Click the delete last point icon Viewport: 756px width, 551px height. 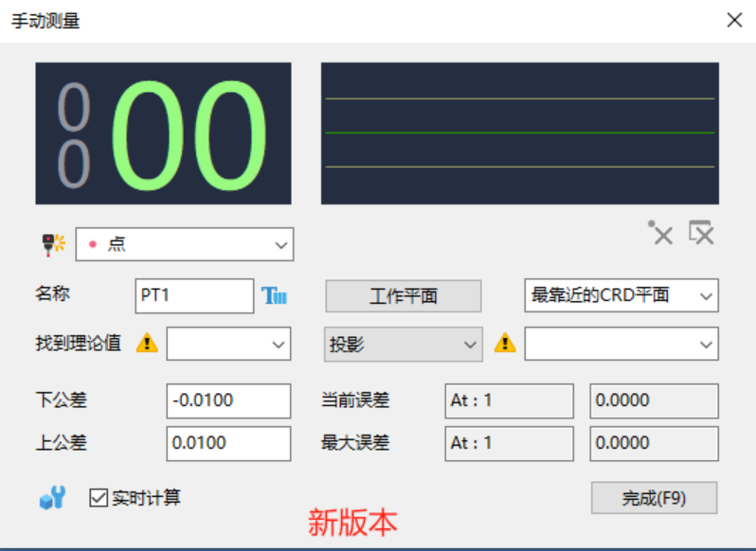coord(660,233)
